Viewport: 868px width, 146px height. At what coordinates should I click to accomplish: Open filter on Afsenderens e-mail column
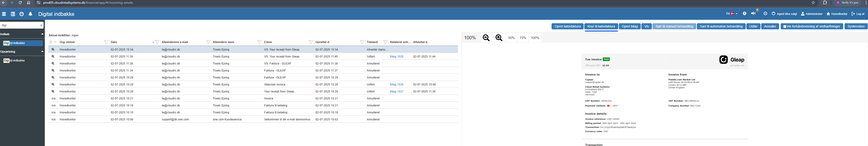click(208, 42)
